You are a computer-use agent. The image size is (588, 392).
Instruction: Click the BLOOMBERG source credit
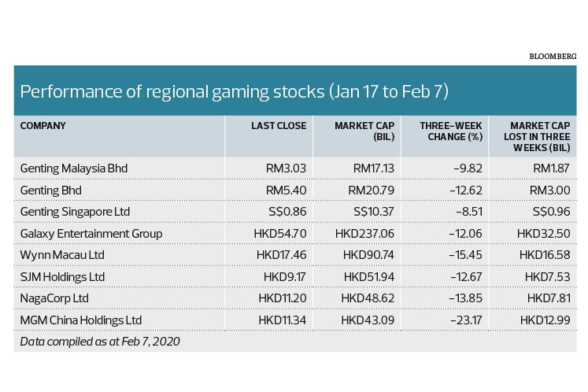tap(553, 56)
